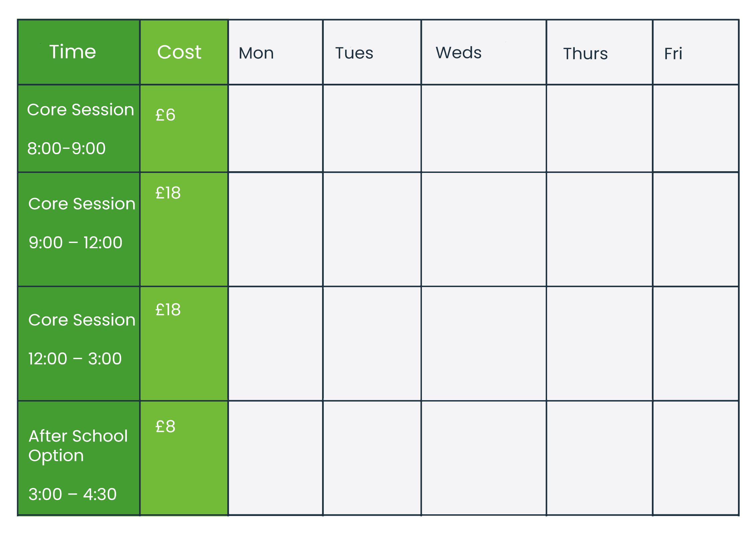Select Wednesday's 9:00 – 12:00 session cell

(484, 229)
